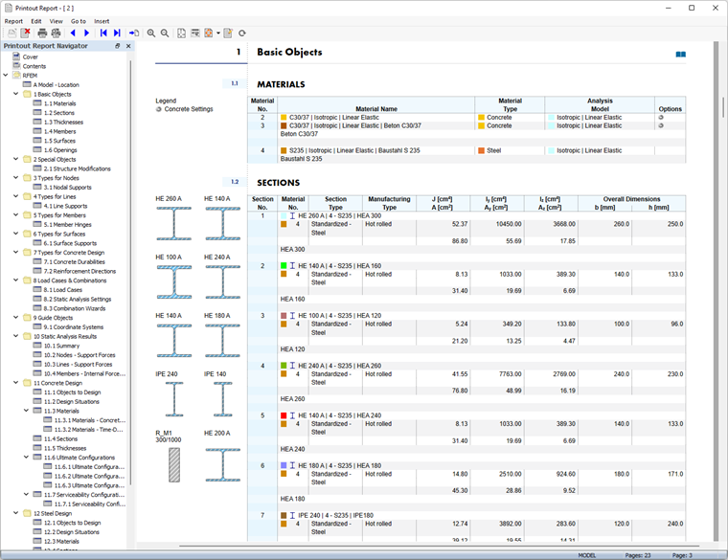Screen dimensions: 728x560
Task: Go to previous page with blue left arrow
Action: coord(73,33)
